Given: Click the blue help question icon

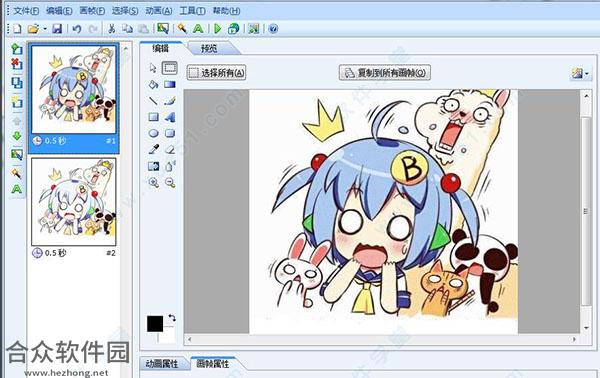Looking at the screenshot, I should coord(273,29).
